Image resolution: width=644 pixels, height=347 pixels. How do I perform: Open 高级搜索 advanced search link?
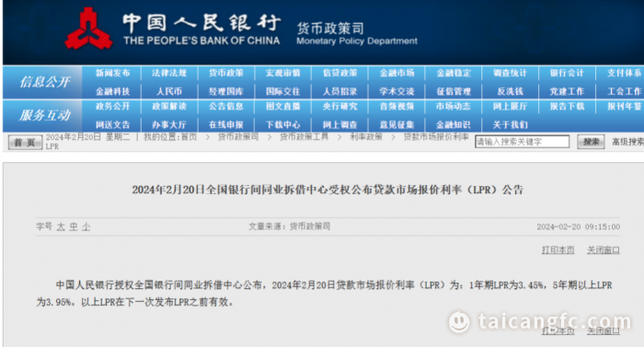point(627,142)
